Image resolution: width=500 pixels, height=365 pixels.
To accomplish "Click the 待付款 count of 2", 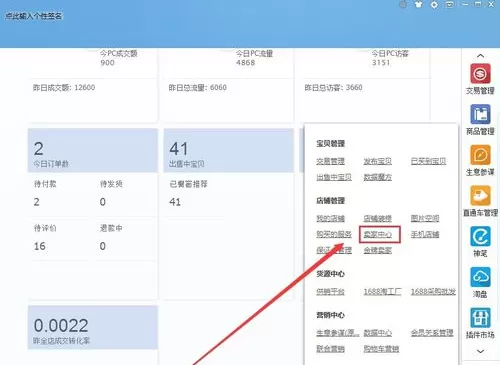I will pos(37,202).
